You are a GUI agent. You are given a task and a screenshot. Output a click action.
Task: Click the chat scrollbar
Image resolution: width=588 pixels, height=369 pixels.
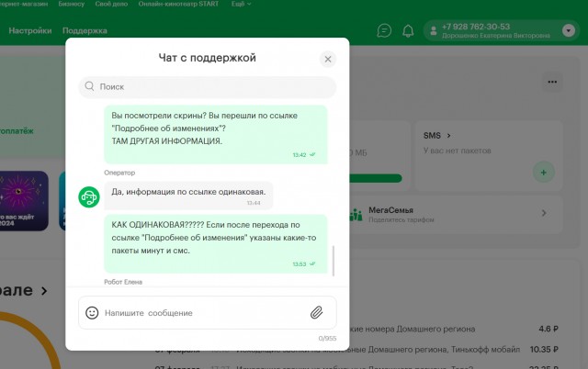(333, 261)
